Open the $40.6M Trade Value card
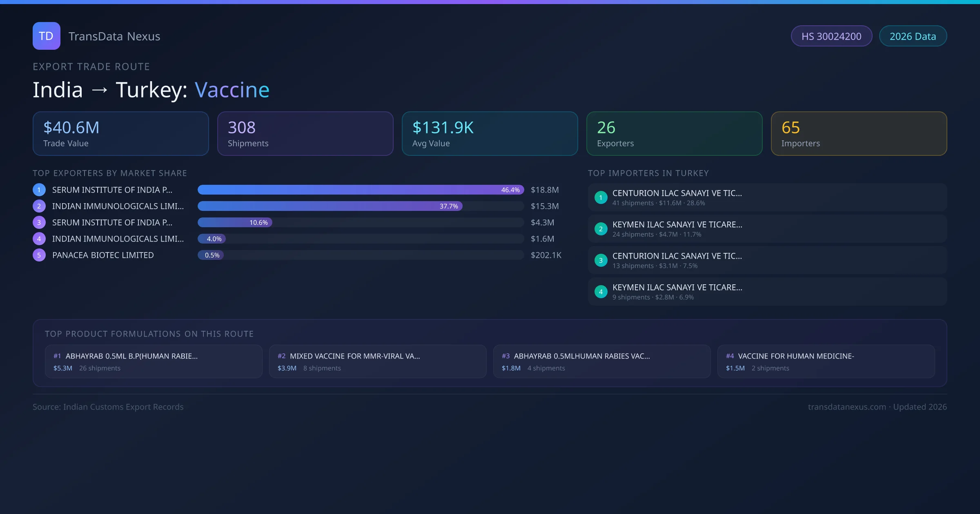This screenshot has width=980, height=514. pos(120,134)
